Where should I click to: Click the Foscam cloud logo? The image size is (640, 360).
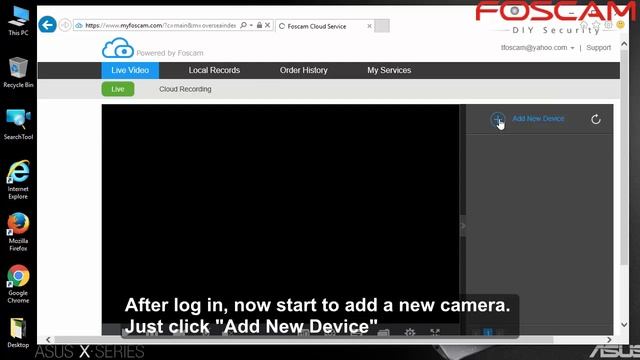(118, 48)
